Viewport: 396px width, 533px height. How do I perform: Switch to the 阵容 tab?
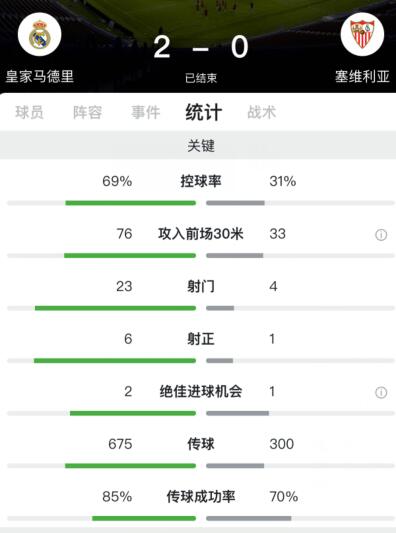[x=87, y=112]
